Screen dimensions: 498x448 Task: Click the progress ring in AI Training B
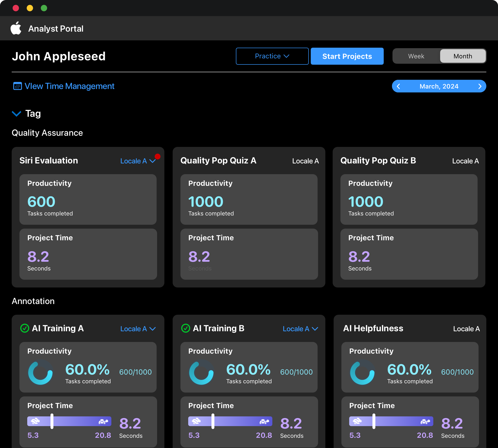tap(201, 372)
